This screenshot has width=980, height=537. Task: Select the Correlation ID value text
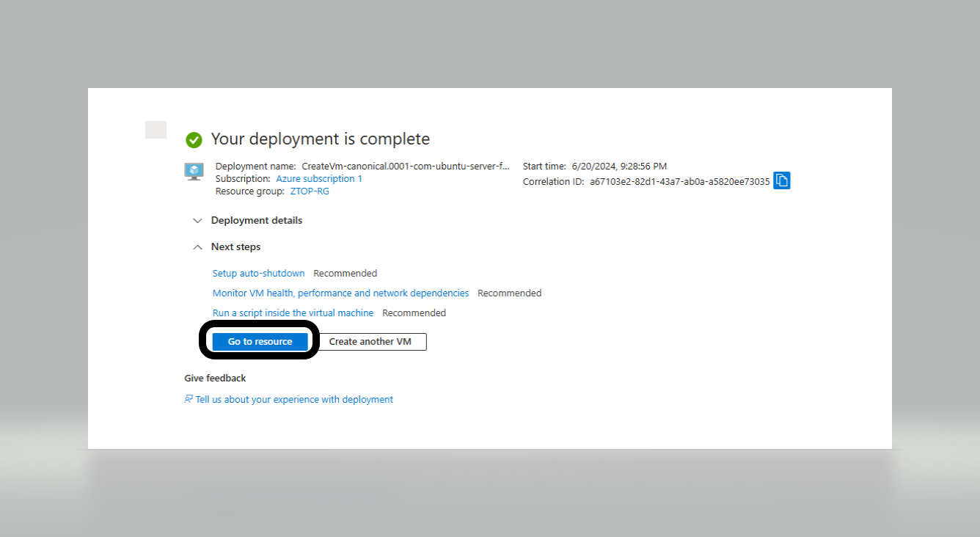680,181
